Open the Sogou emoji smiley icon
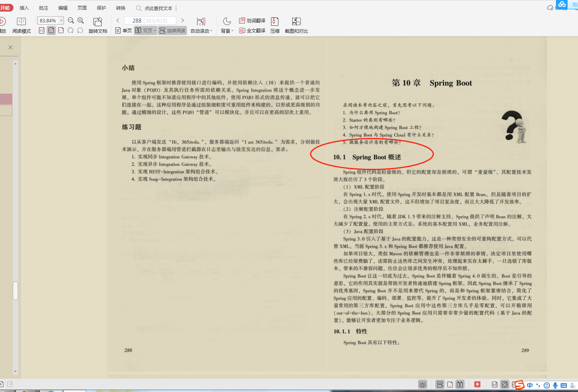 pyautogui.click(x=547, y=385)
